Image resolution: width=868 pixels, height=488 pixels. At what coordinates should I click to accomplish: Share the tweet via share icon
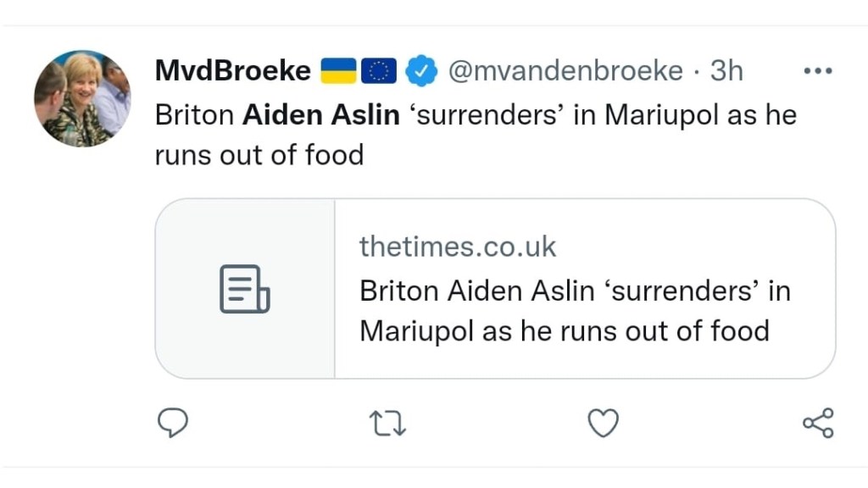pyautogui.click(x=818, y=423)
